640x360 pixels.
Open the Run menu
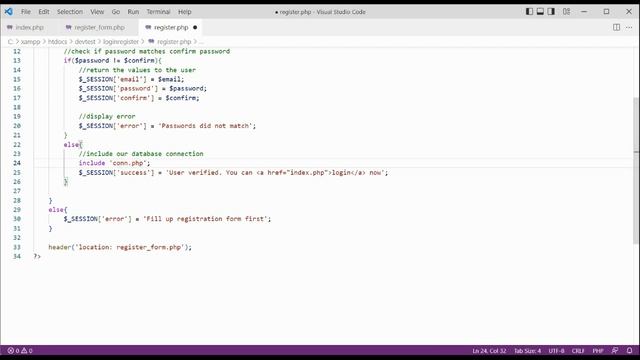point(133,12)
